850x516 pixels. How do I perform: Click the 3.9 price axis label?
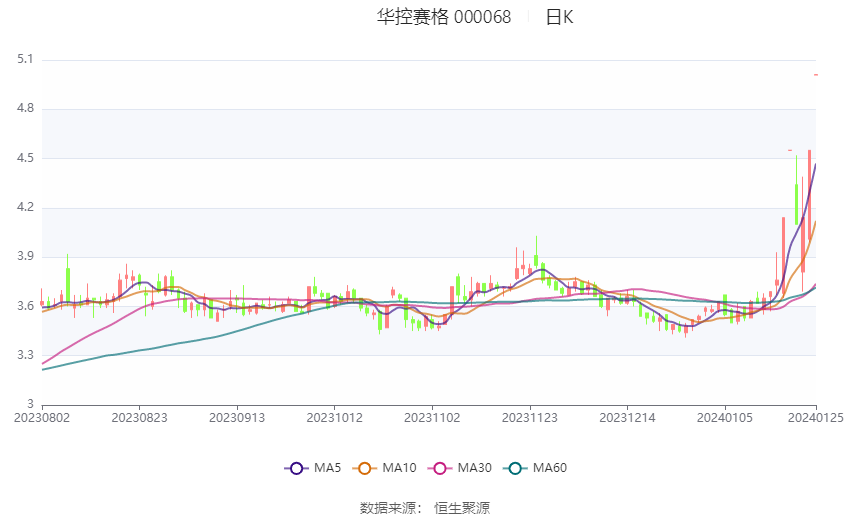tap(25, 256)
